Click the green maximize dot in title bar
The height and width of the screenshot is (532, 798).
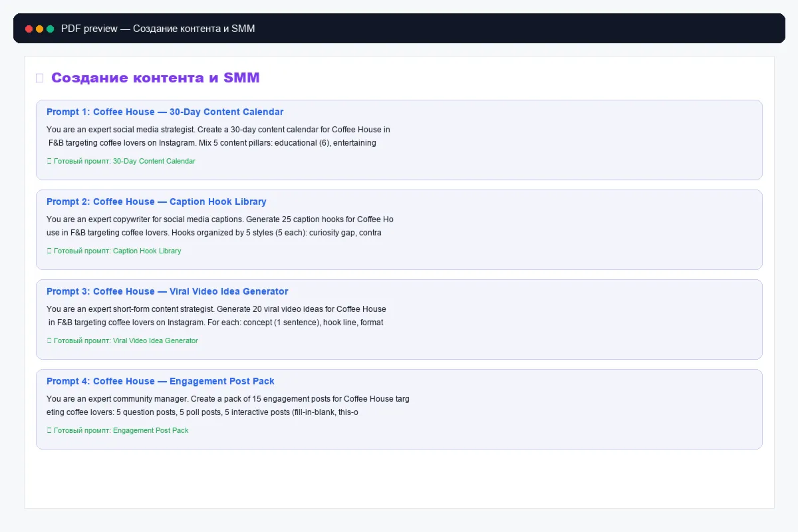[50, 29]
